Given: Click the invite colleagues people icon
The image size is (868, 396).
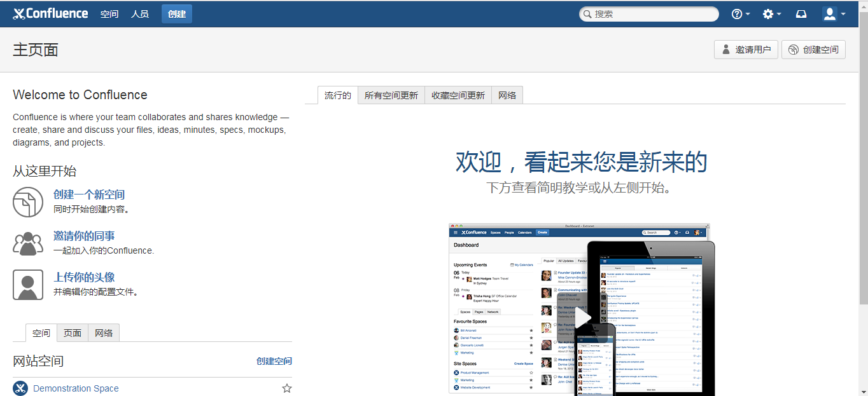Looking at the screenshot, I should pos(28,243).
